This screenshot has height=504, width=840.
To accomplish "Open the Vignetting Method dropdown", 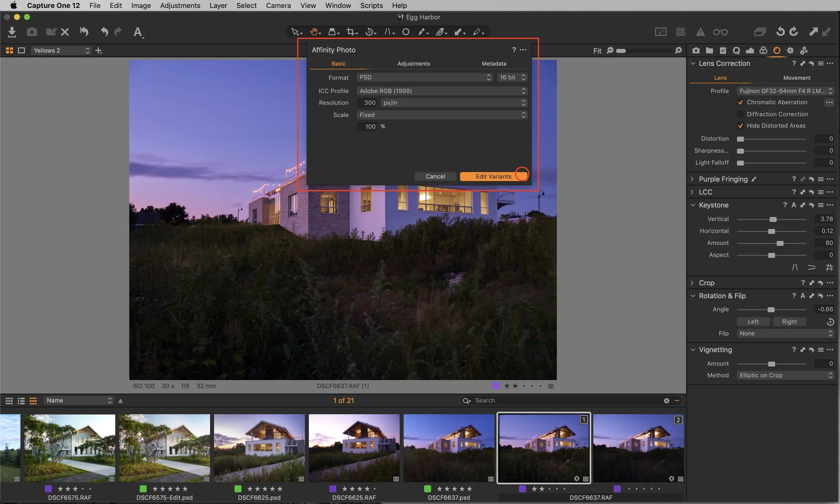I will click(785, 375).
